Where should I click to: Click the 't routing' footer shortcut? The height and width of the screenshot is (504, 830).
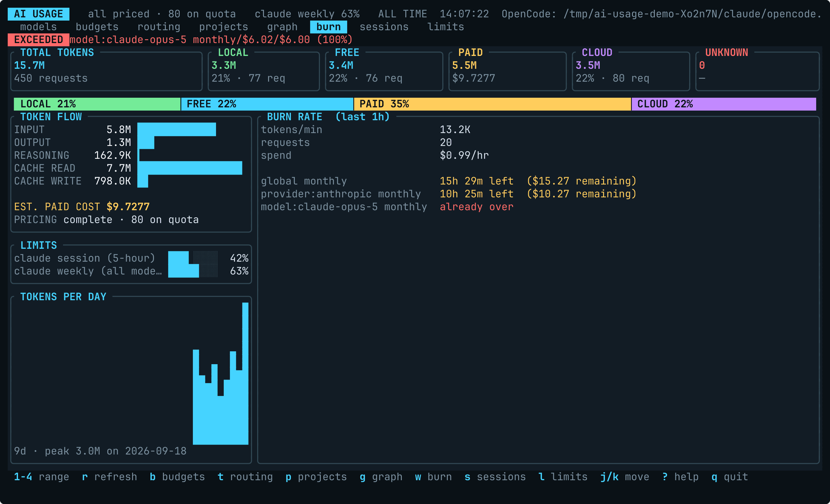click(245, 477)
